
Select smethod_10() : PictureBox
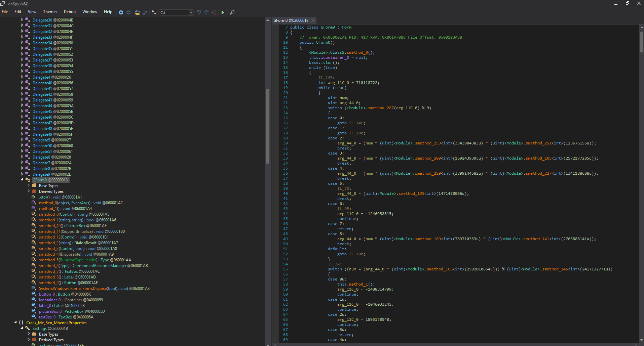[x=73, y=226]
